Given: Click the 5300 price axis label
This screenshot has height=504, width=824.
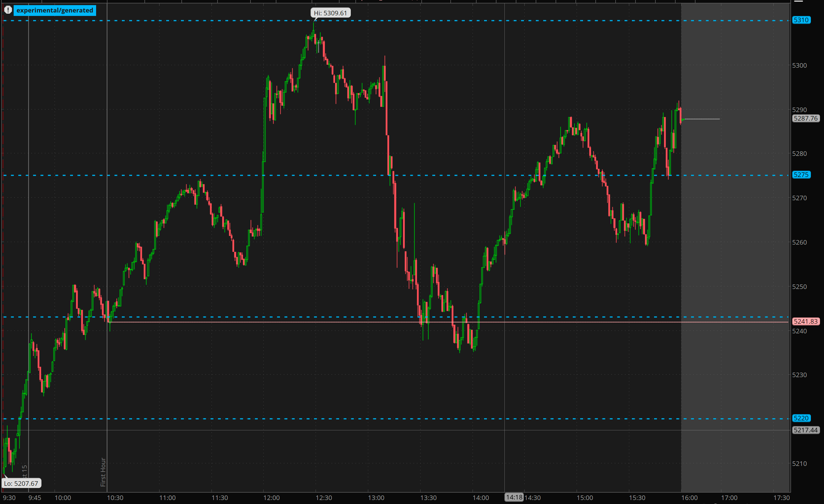Looking at the screenshot, I should 799,65.
